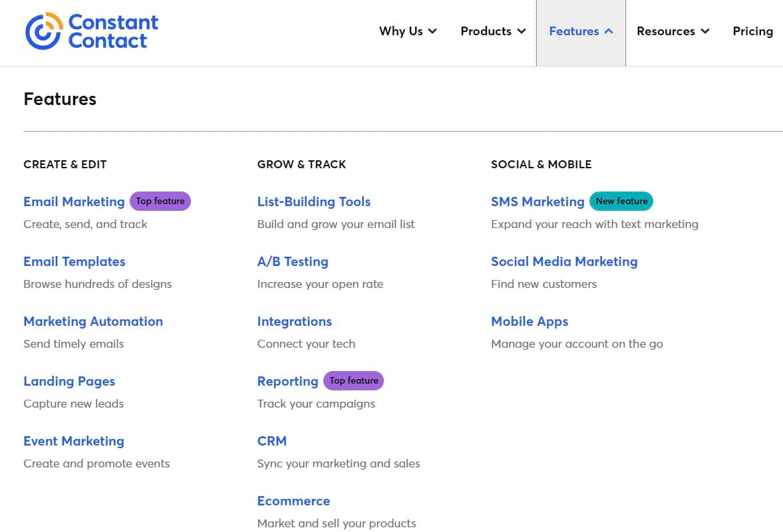The image size is (783, 532).
Task: Open the Mobile Apps link
Action: tap(530, 321)
